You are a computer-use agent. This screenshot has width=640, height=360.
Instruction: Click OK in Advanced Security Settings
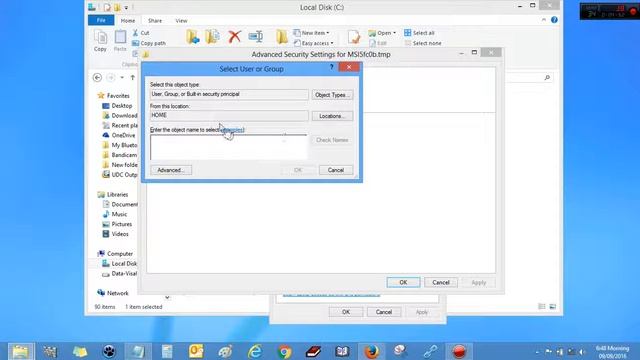pyautogui.click(x=403, y=282)
